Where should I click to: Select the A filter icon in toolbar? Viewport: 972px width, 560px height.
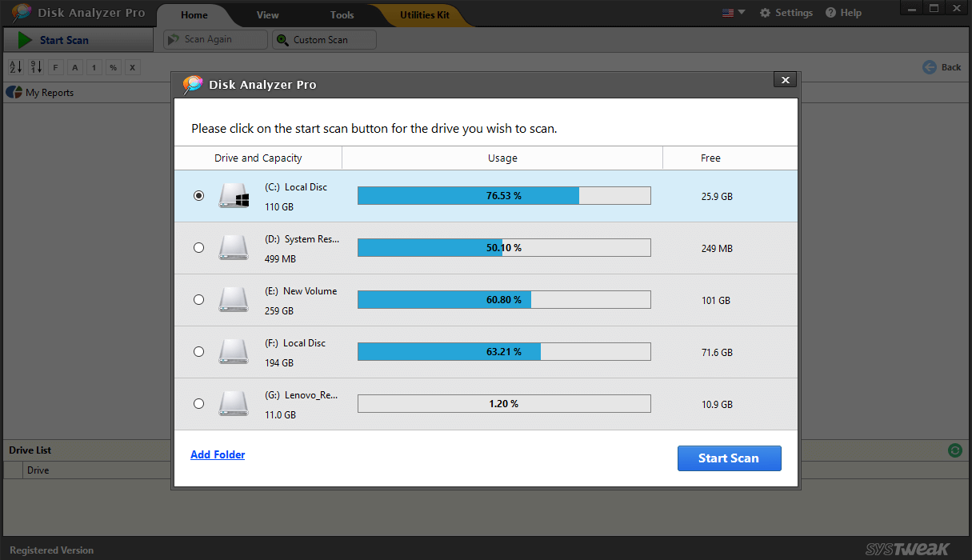tap(74, 67)
